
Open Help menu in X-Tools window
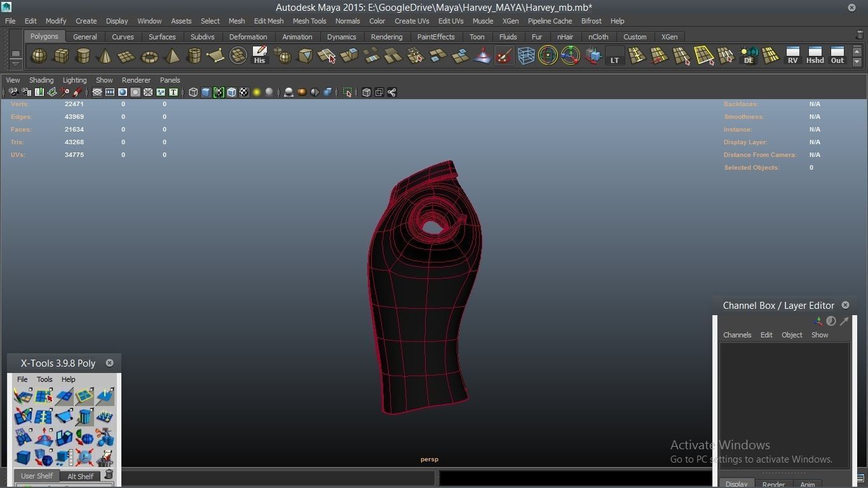(68, 379)
